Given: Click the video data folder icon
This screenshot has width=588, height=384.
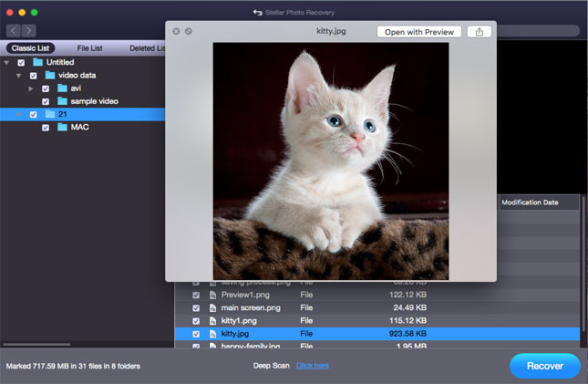Looking at the screenshot, I should click(x=50, y=75).
